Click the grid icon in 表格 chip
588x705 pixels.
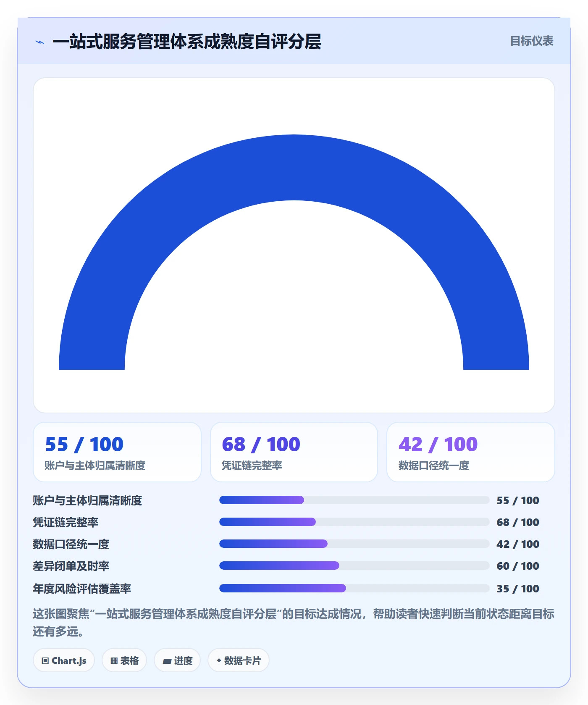[x=114, y=661]
